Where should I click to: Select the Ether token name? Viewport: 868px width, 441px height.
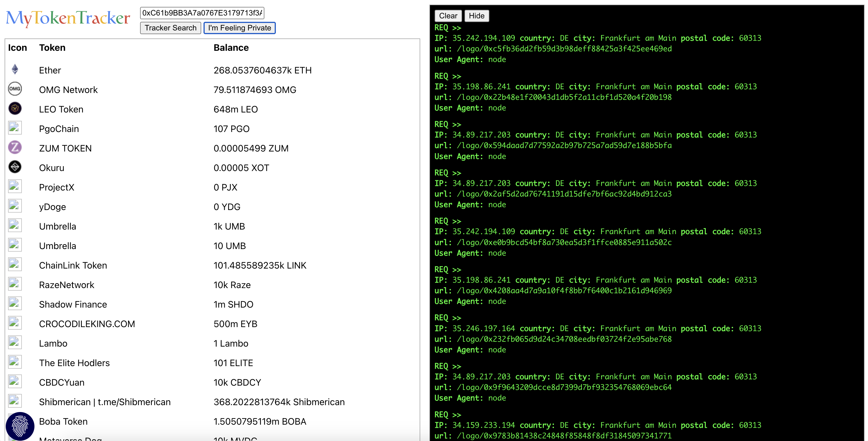(x=50, y=70)
